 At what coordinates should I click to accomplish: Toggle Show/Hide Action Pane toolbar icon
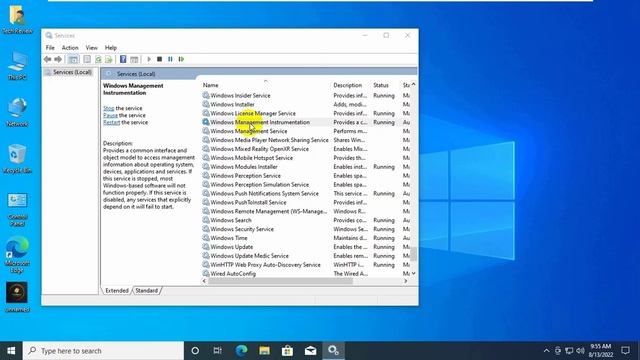coord(134,60)
